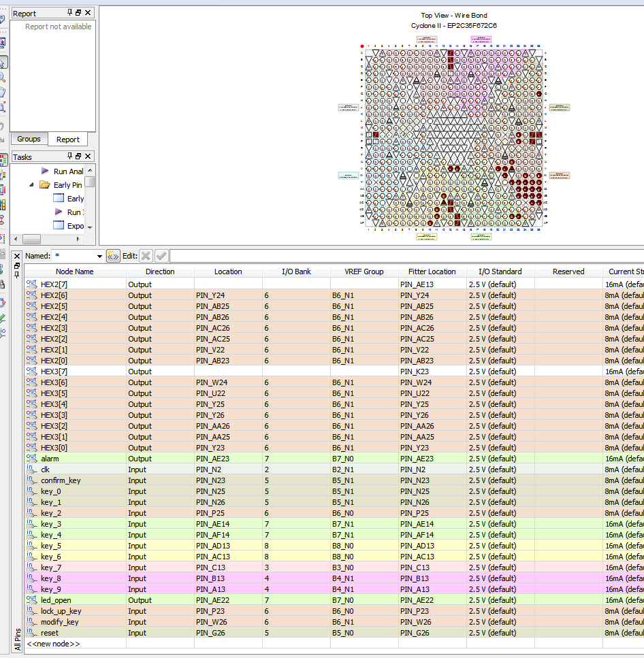Select the zoom magnifier tool
The width and height of the screenshot is (644, 658).
tap(3, 77)
